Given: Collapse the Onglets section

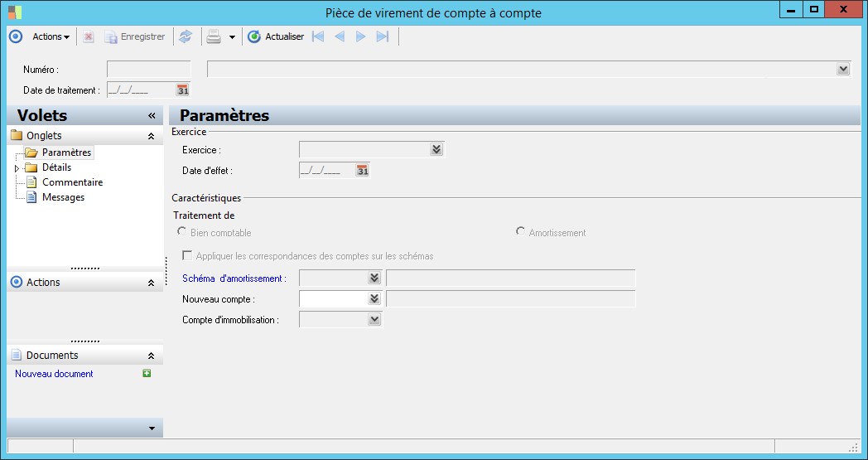Looking at the screenshot, I should click(x=151, y=136).
